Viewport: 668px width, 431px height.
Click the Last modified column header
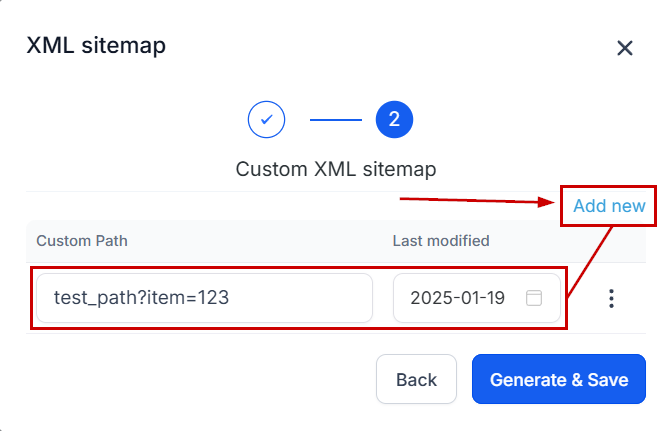click(x=441, y=241)
